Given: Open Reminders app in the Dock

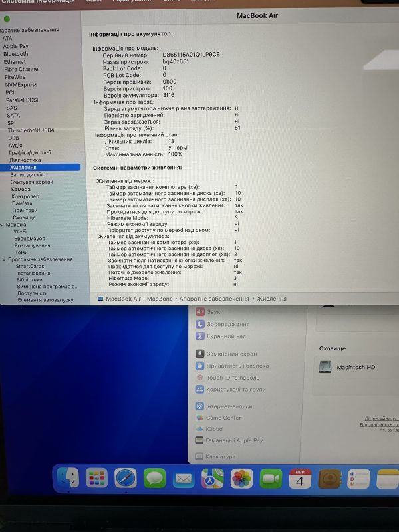Looking at the screenshot, I should tap(358, 479).
